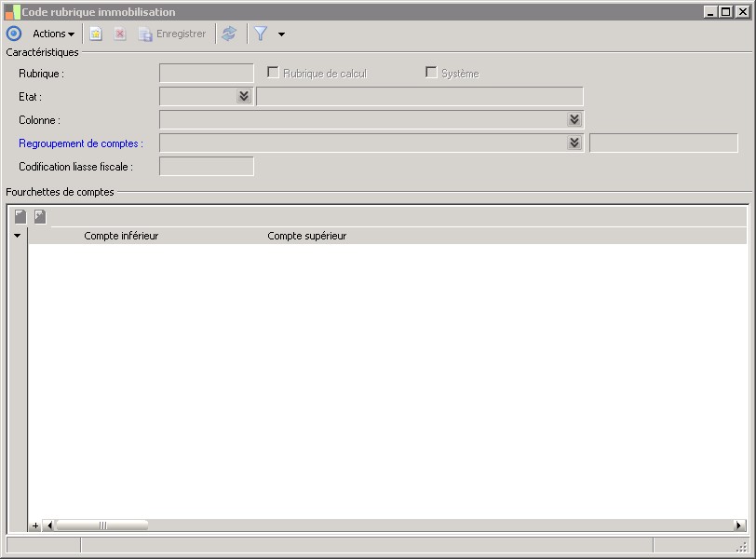The image size is (756, 559).
Task: Sort by Compte supérieur column header
Action: (306, 236)
